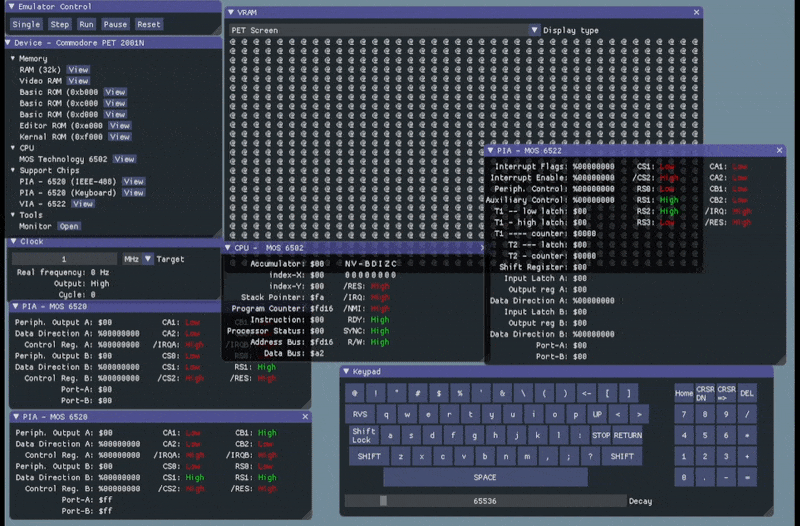Open the PET Screen display type dropdown

533,30
